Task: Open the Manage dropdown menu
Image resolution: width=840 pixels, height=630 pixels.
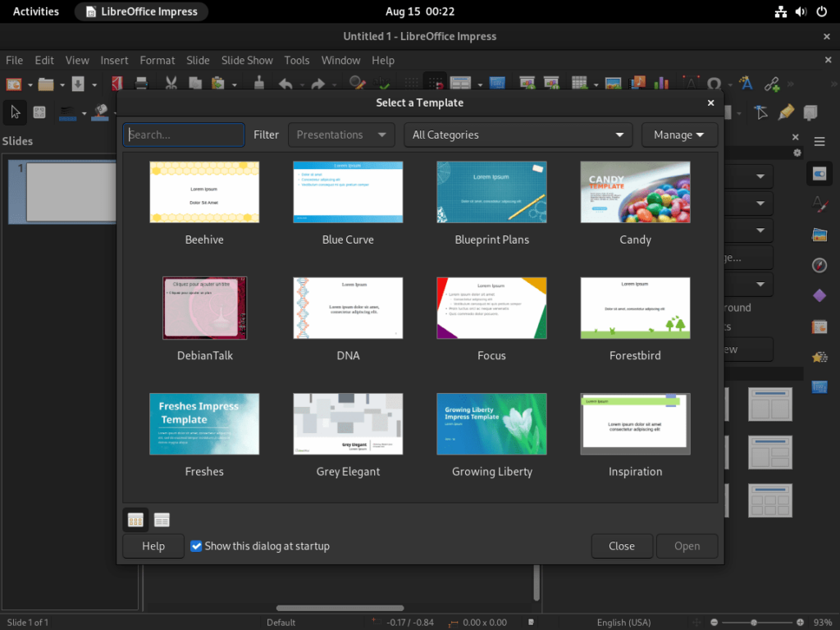Action: click(x=679, y=135)
